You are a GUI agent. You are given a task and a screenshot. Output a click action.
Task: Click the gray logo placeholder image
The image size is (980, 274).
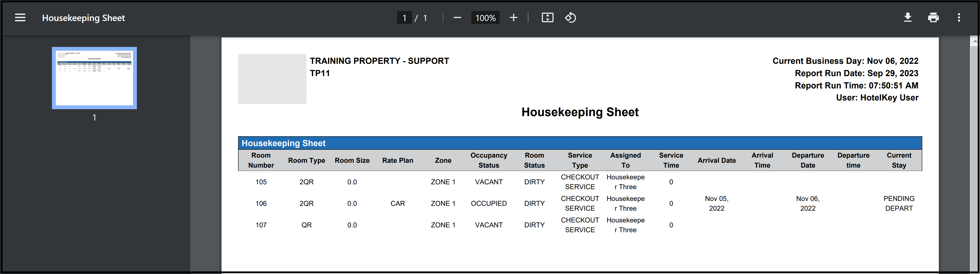(272, 79)
